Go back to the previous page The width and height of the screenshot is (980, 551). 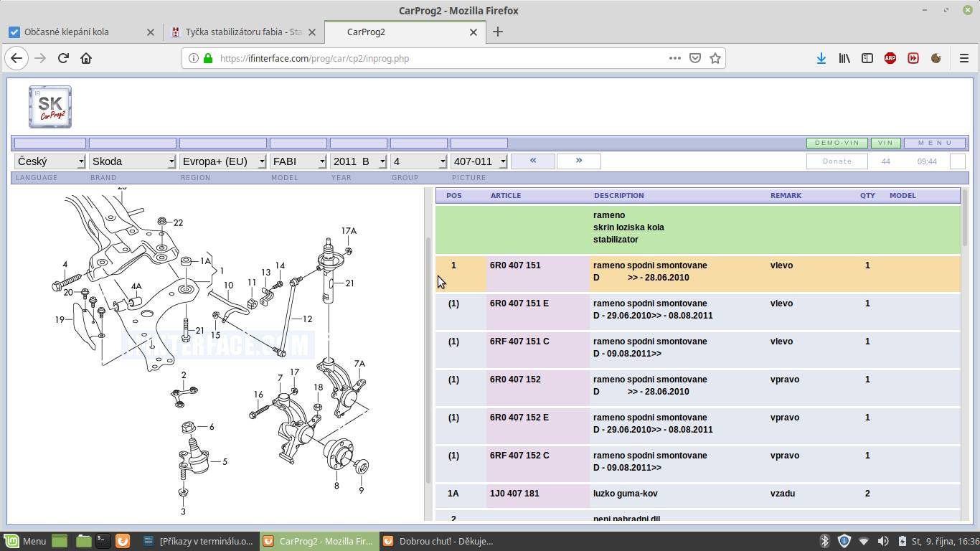[x=17, y=58]
